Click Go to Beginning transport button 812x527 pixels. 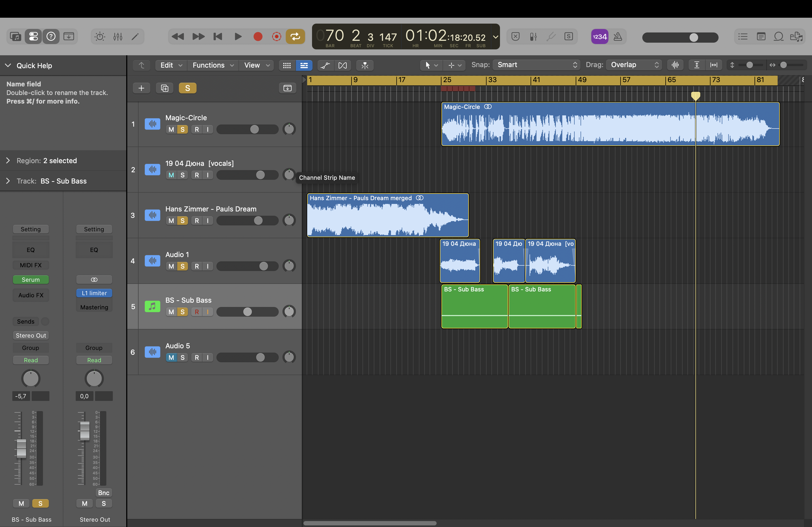[217, 36]
